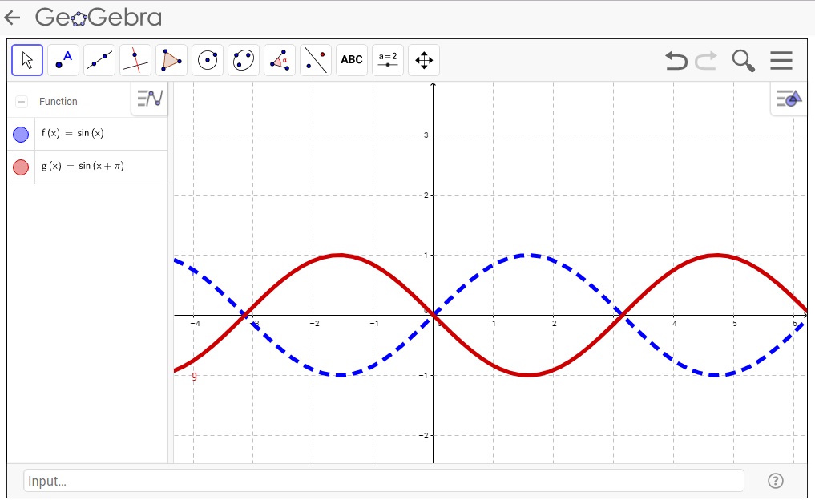This screenshot has height=504, width=815.
Task: Open the Point tool
Action: (x=63, y=60)
